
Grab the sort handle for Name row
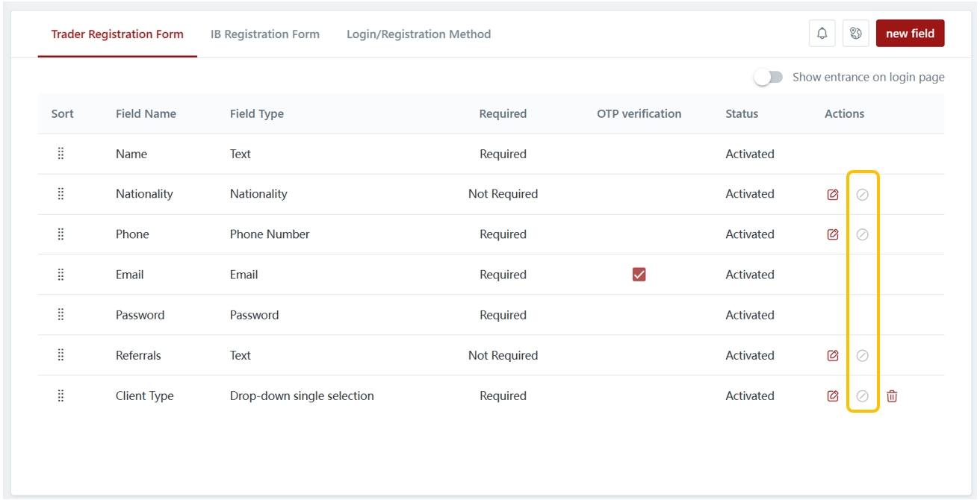click(61, 154)
